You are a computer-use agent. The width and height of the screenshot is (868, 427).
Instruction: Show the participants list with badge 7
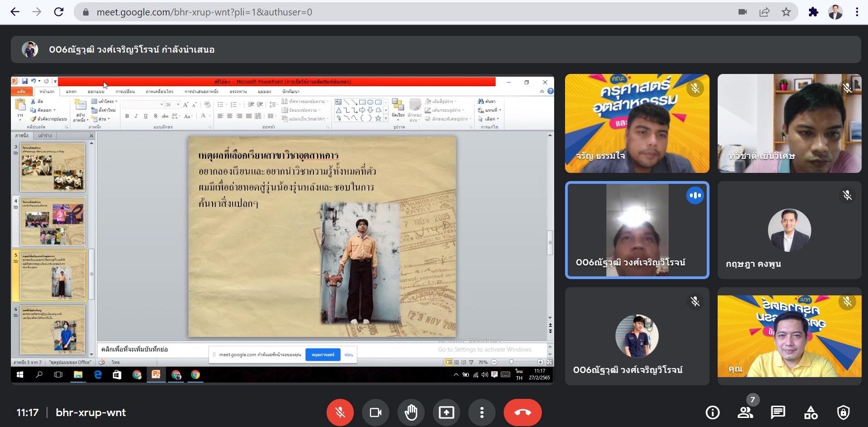[745, 412]
